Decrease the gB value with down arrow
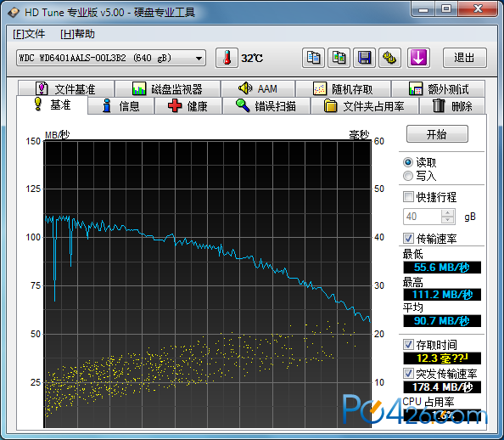Image resolution: width=504 pixels, height=440 pixels. click(447, 220)
